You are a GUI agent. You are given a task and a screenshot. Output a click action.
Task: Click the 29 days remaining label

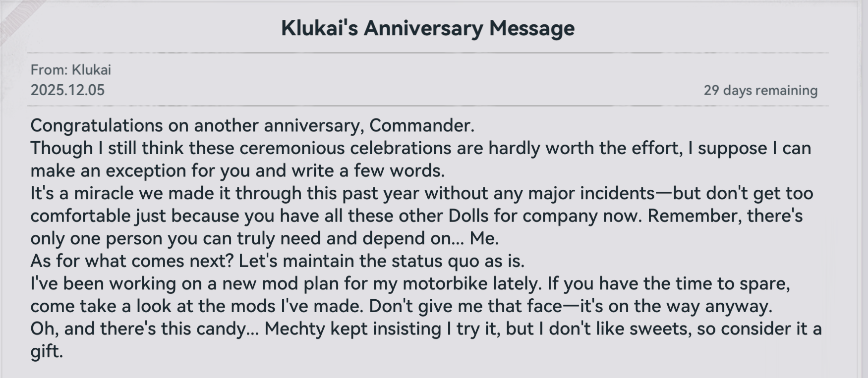(760, 91)
